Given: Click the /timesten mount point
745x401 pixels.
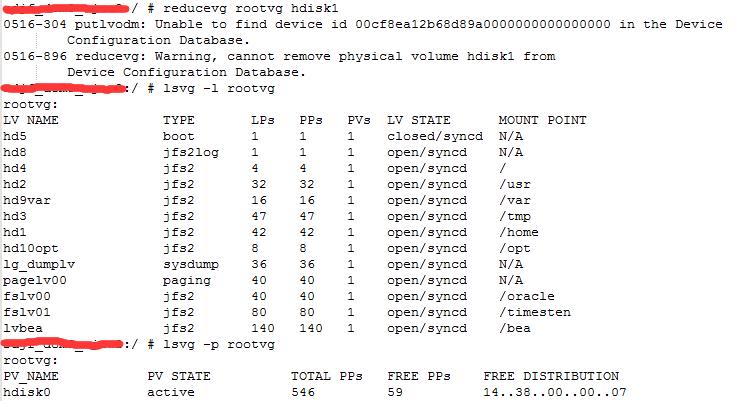Looking at the screenshot, I should (535, 312).
